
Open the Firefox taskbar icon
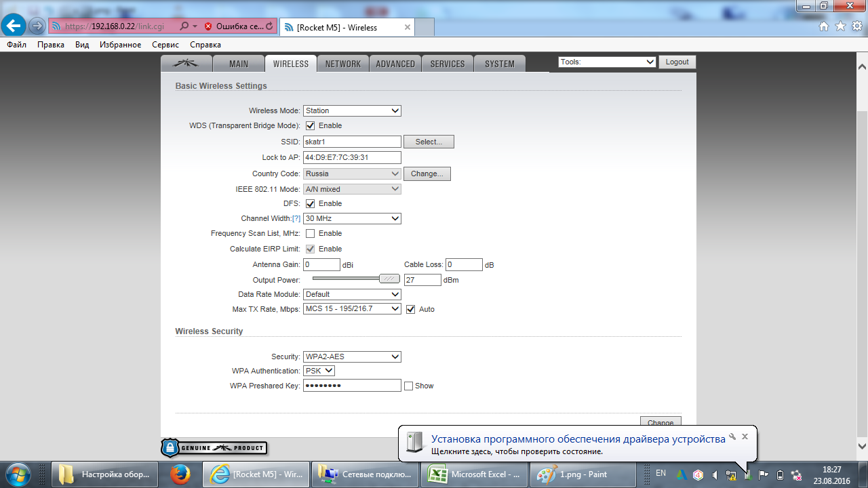click(180, 474)
